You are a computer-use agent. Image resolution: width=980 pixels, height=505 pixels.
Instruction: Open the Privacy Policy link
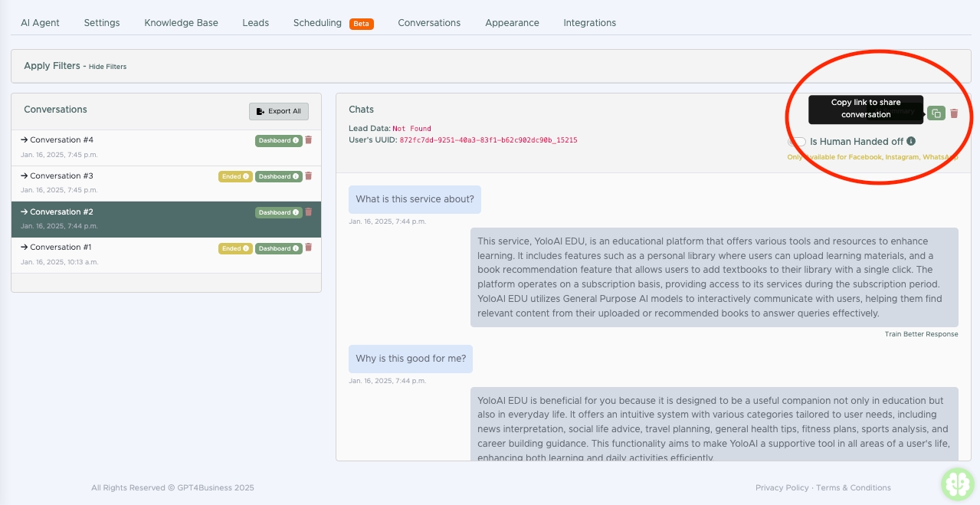coord(782,488)
